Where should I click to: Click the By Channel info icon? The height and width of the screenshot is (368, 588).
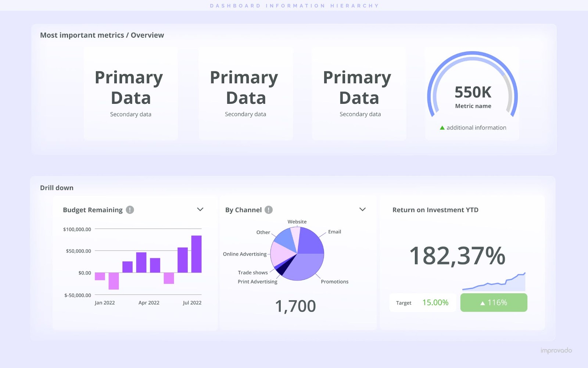(268, 209)
